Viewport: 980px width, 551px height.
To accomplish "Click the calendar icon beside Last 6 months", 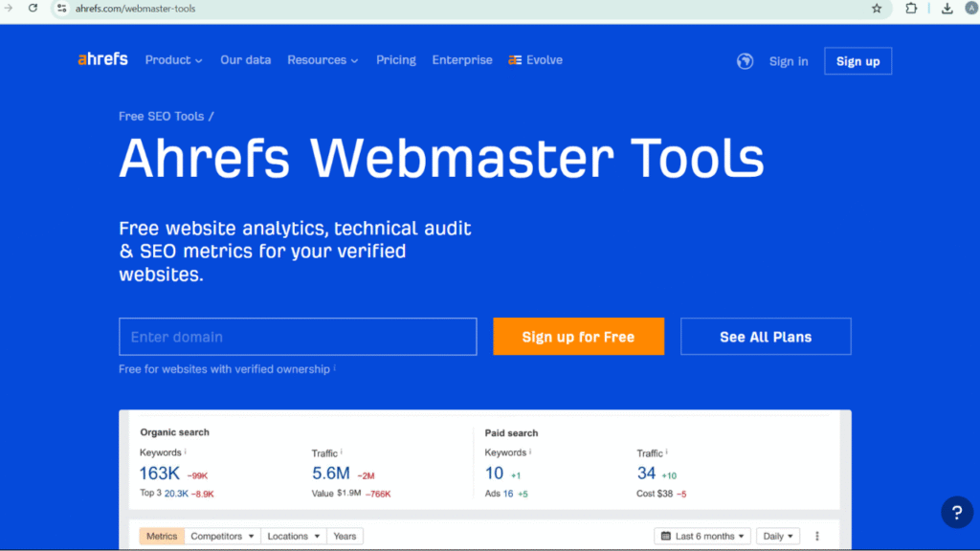I will (667, 536).
